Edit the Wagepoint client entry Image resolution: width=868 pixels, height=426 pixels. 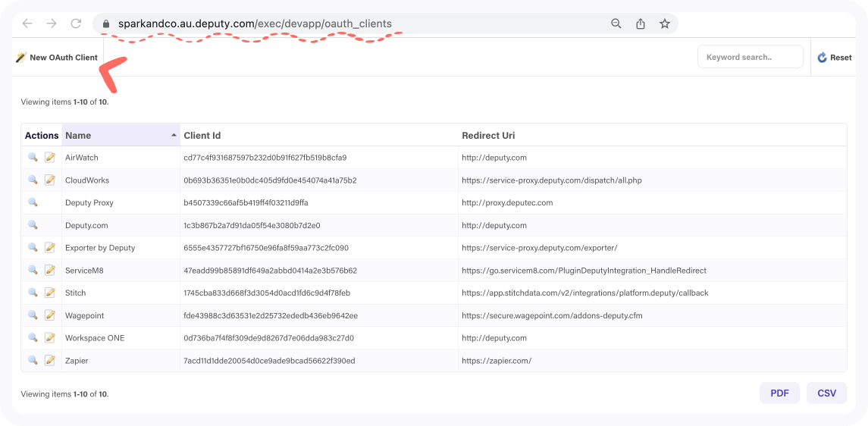pos(50,315)
